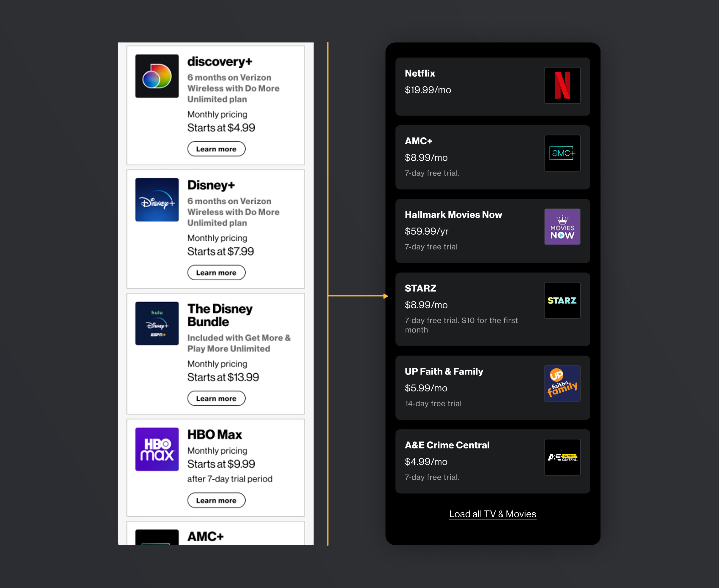
Task: Click the A&E Crime Central logo
Action: [562, 457]
